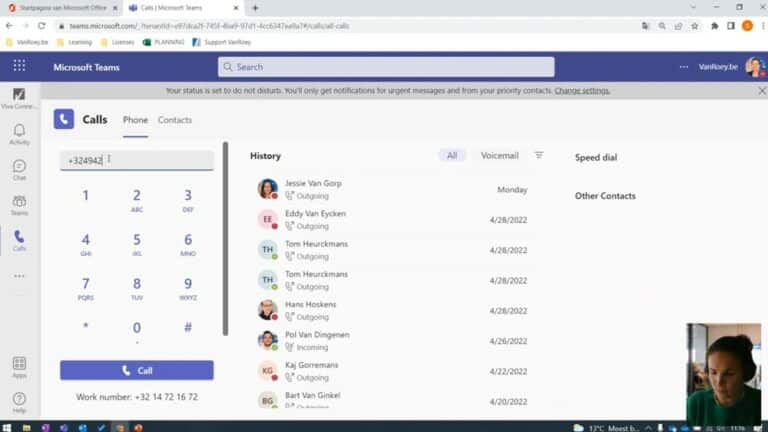
Task: Open Windows Start menu
Action: (7, 428)
